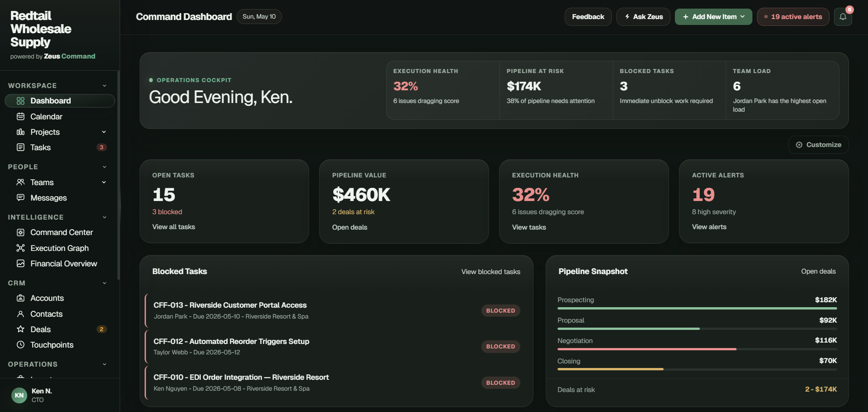Go to Messages in the sidebar
Viewport: 868px width, 412px height.
[60, 198]
